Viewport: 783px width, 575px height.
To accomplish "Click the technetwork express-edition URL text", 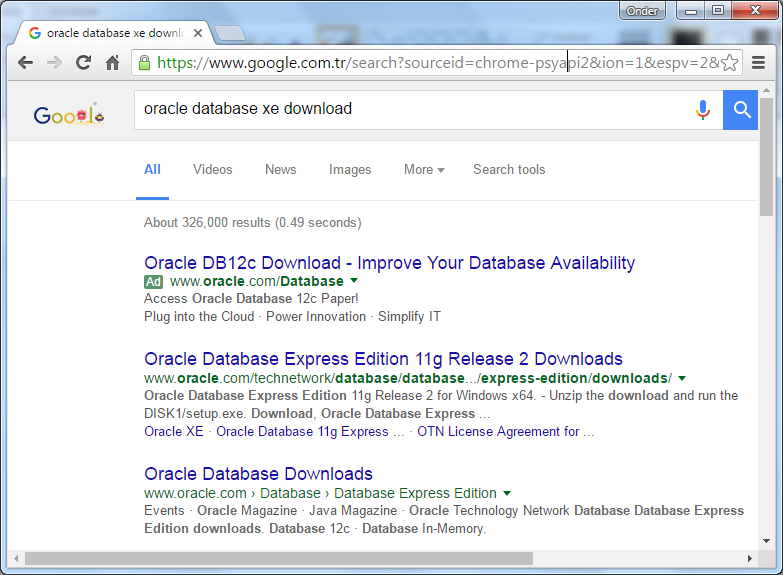I will point(408,379).
